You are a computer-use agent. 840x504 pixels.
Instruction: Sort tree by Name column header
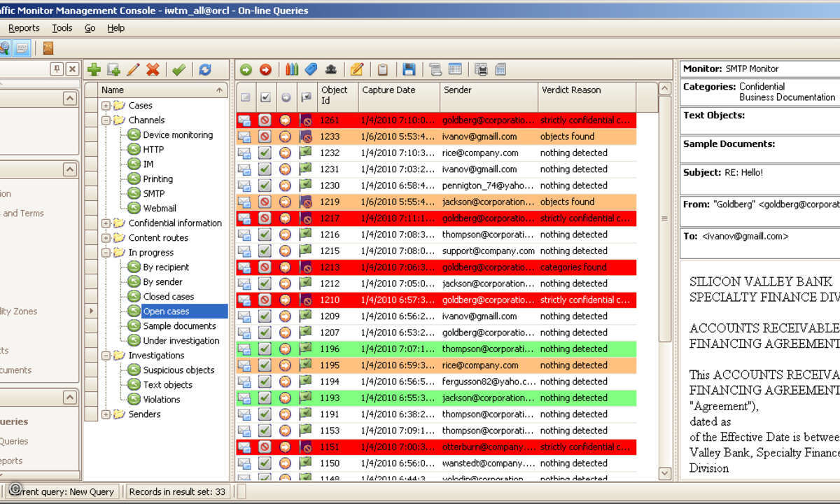(162, 90)
